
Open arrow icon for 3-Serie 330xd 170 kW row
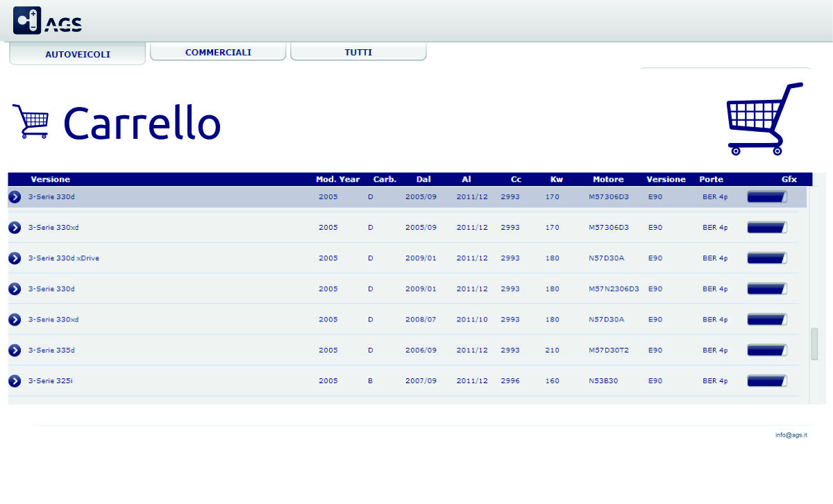(x=15, y=228)
